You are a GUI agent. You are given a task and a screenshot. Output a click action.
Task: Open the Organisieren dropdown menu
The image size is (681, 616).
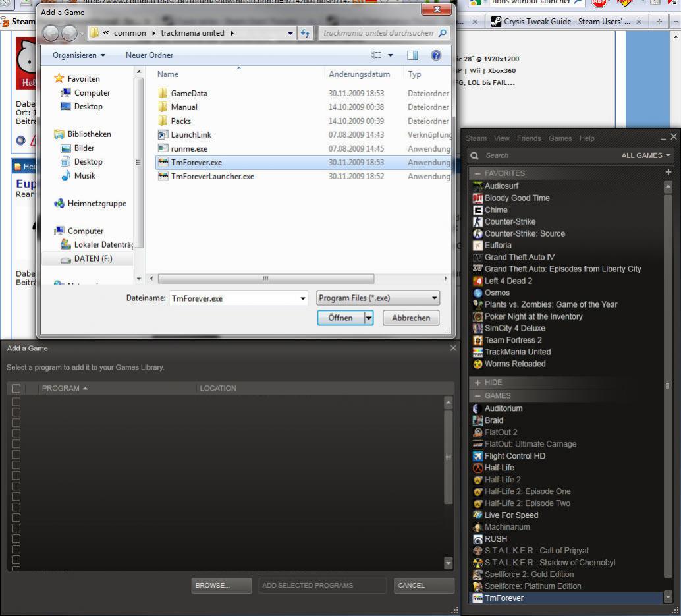click(x=78, y=55)
